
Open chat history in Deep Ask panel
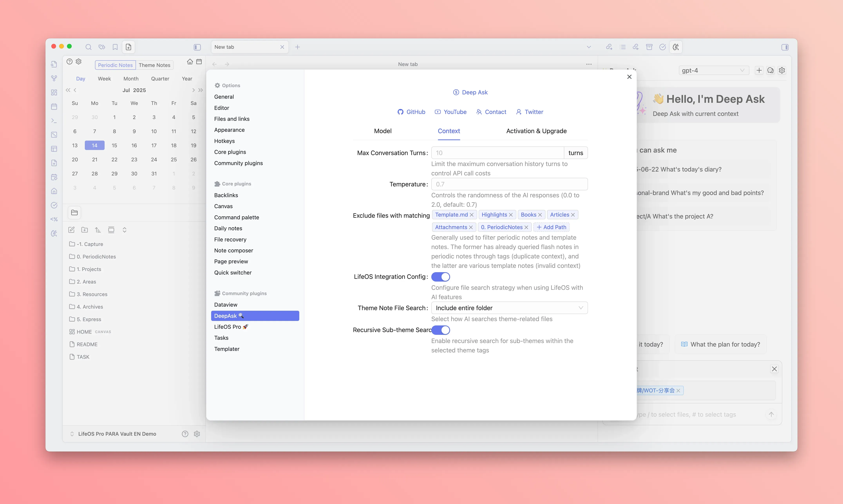tap(770, 70)
